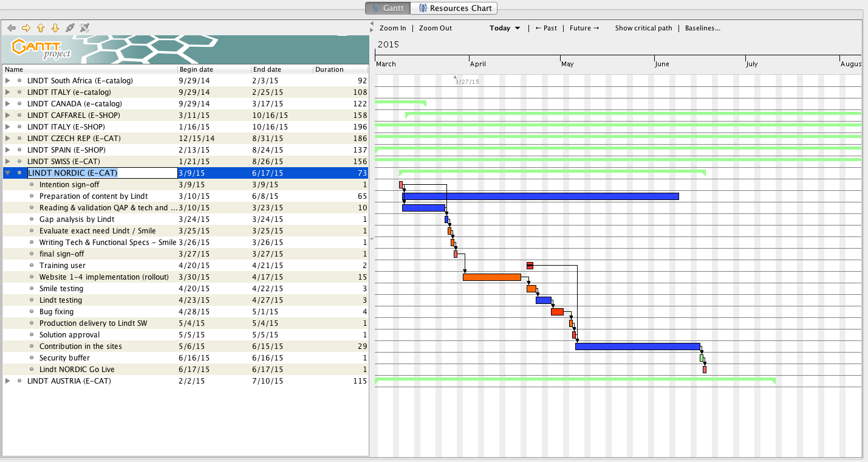Open the Today dropdown

[505, 28]
